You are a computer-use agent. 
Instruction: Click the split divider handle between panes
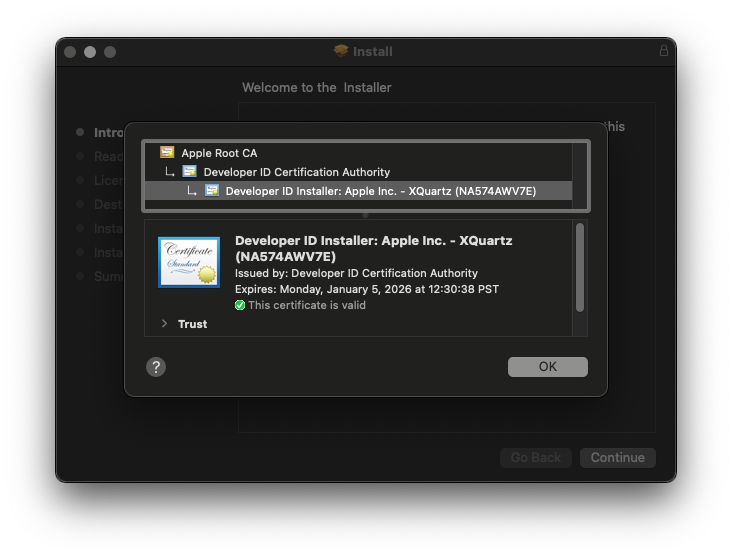click(366, 215)
